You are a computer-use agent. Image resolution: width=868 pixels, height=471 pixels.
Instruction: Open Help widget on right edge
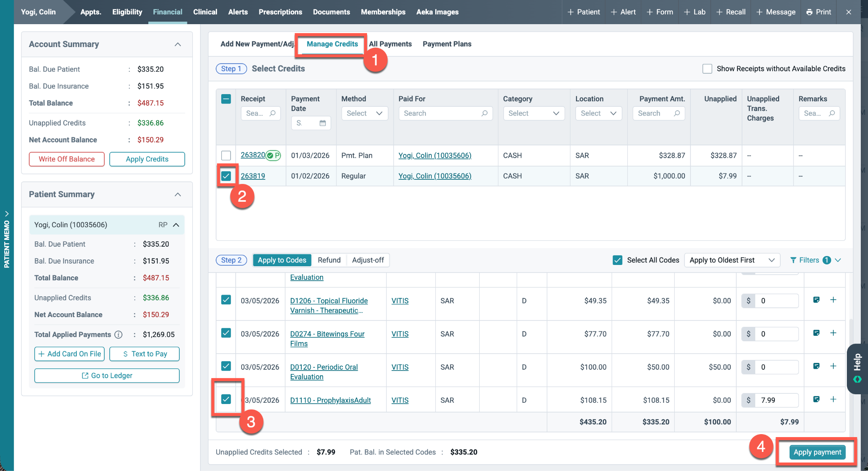pyautogui.click(x=857, y=368)
